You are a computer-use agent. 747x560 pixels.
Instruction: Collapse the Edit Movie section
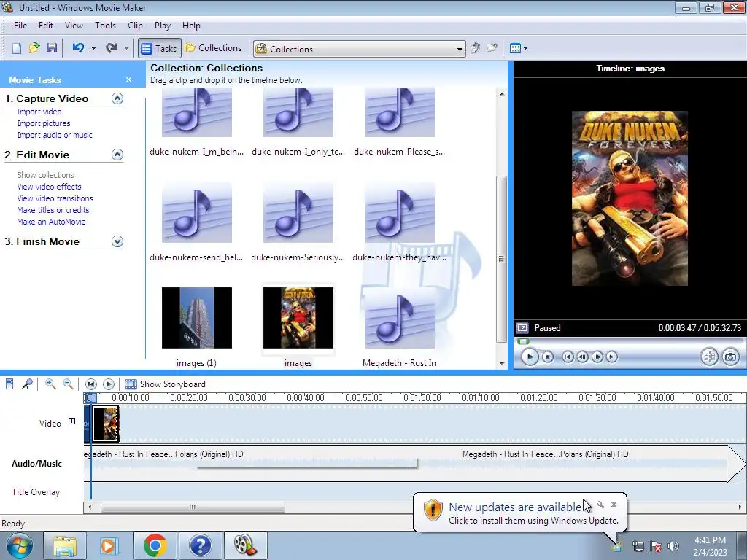117,155
